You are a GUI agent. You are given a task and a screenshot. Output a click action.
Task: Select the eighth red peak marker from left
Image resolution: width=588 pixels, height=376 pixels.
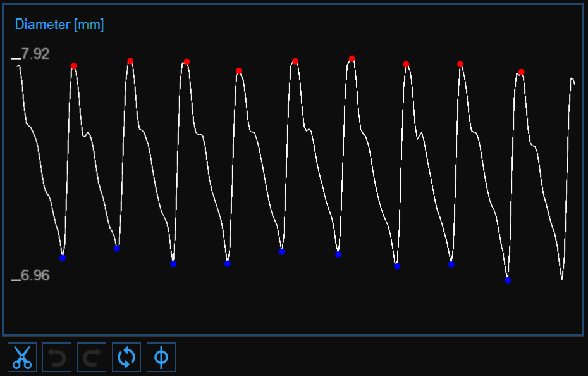(460, 64)
